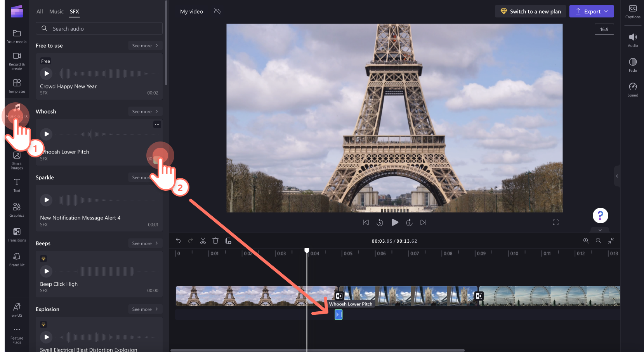Undo the last action in the timeline
Screen dimensions: 644x352
pos(178,241)
